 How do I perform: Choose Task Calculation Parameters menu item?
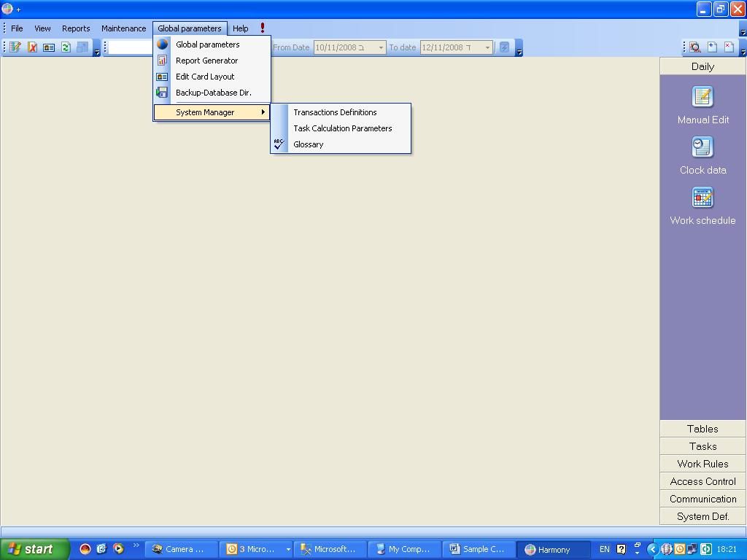tap(342, 128)
